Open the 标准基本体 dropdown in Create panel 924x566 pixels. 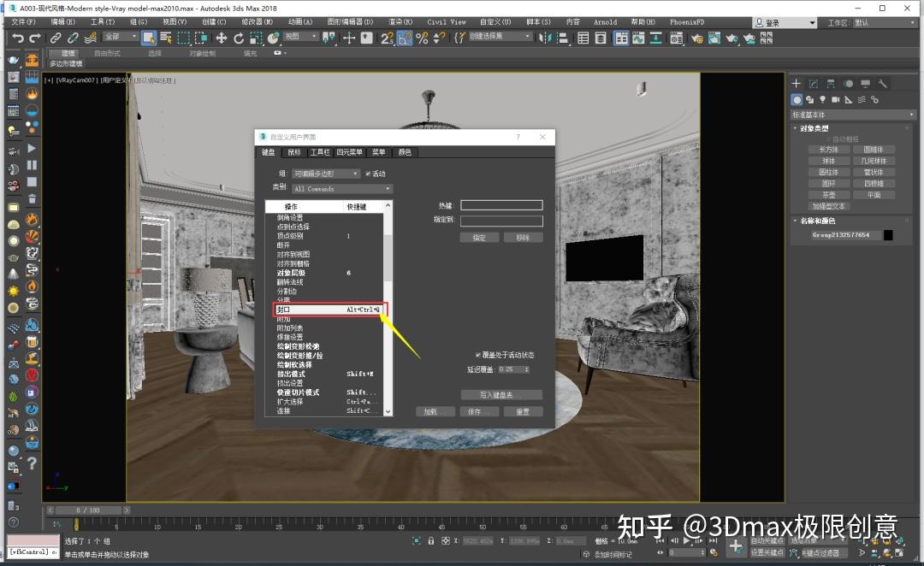point(851,114)
